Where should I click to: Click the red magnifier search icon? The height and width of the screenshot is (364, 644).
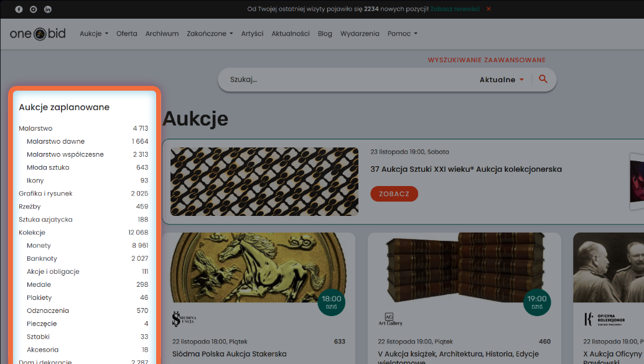[543, 79]
